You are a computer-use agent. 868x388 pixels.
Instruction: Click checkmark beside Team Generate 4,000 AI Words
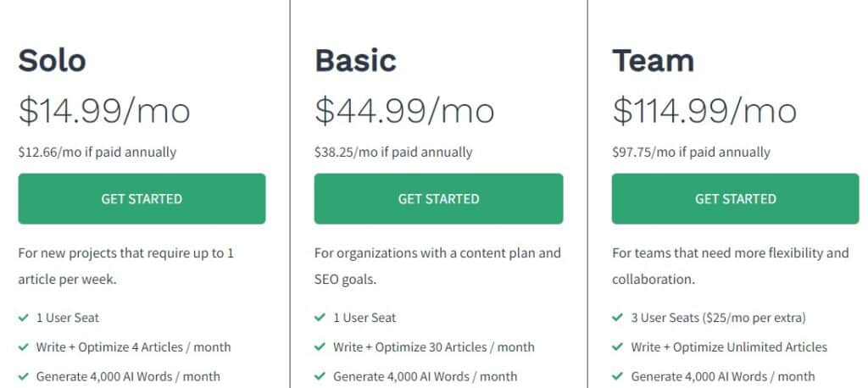click(617, 376)
